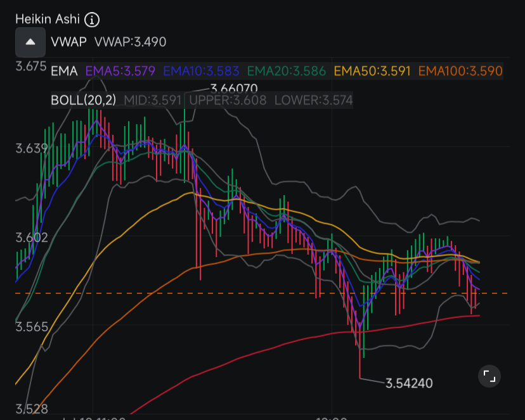Open EMA indicator settings label
525x420 pixels.
[64, 71]
